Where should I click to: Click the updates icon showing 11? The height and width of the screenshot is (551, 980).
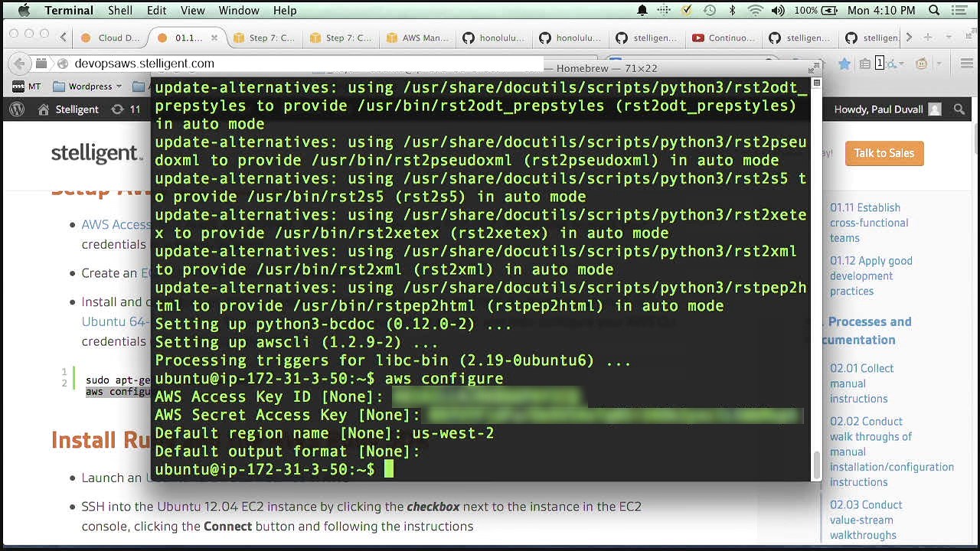126,109
